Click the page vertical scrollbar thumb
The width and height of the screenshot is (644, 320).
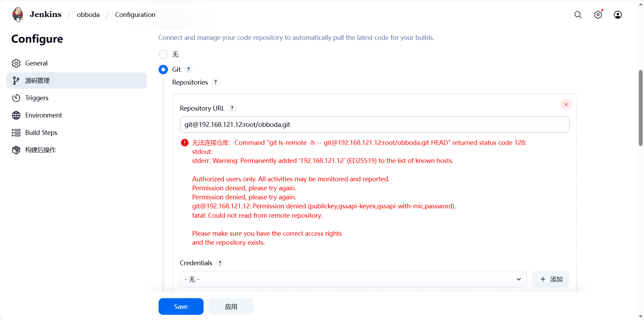(641, 108)
